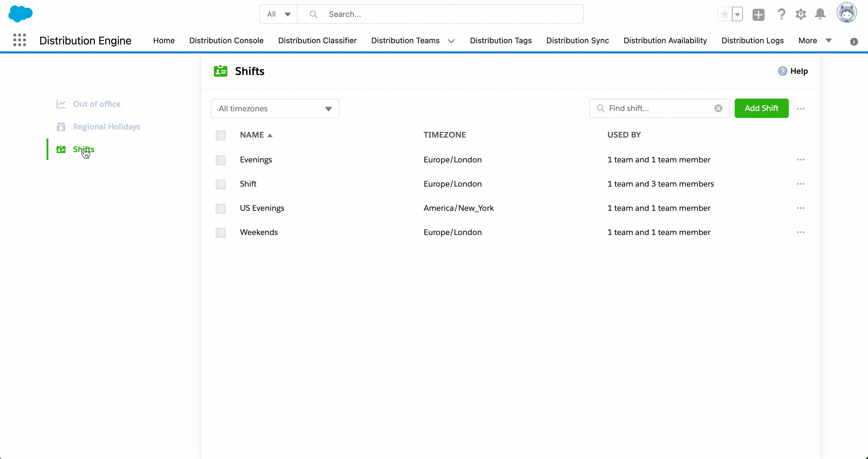The height and width of the screenshot is (459, 868).
Task: Click the Help question mark icon in panel
Action: (782, 71)
